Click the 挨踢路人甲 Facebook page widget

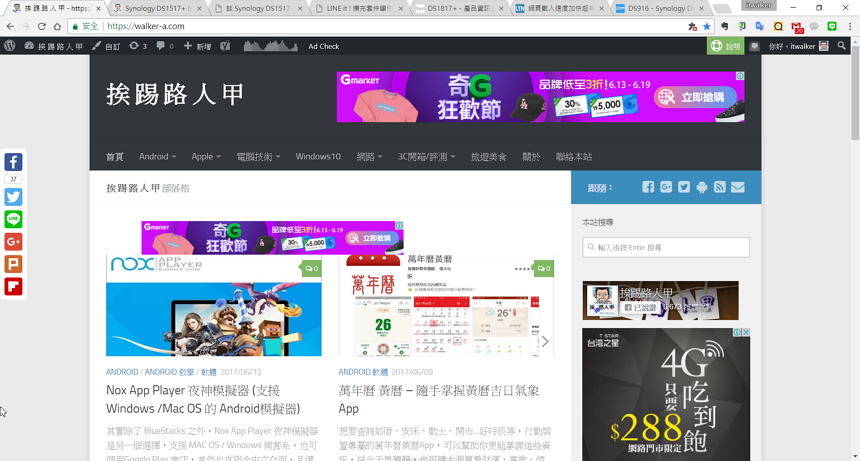click(660, 300)
